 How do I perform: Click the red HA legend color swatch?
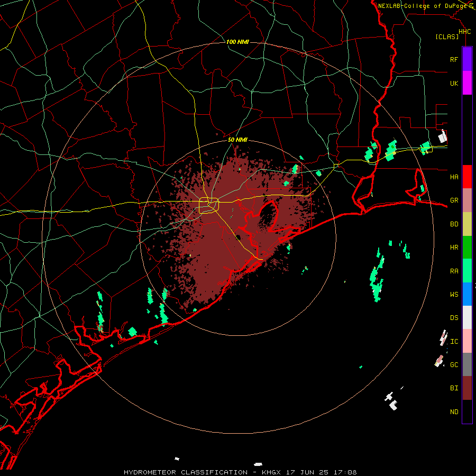pyautogui.click(x=467, y=177)
